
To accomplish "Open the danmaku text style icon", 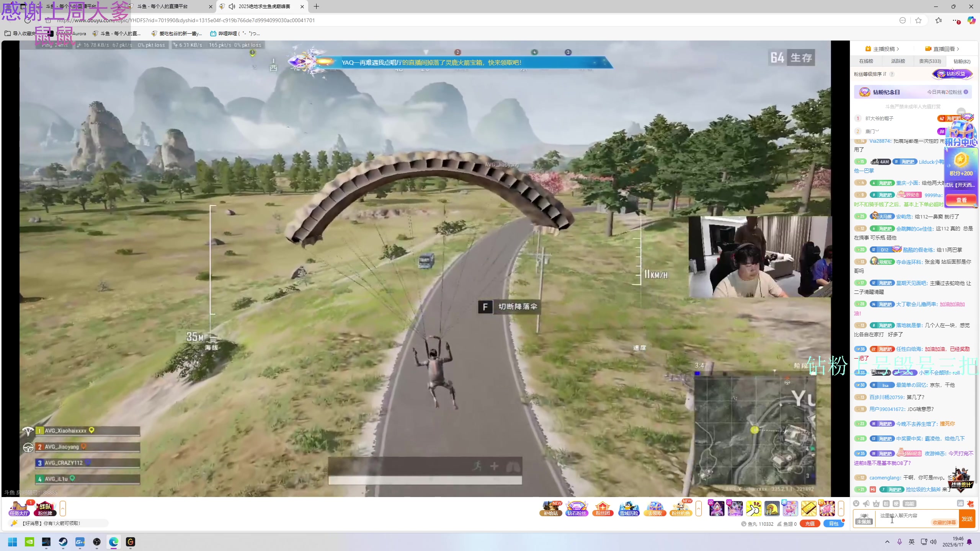I will point(876,504).
